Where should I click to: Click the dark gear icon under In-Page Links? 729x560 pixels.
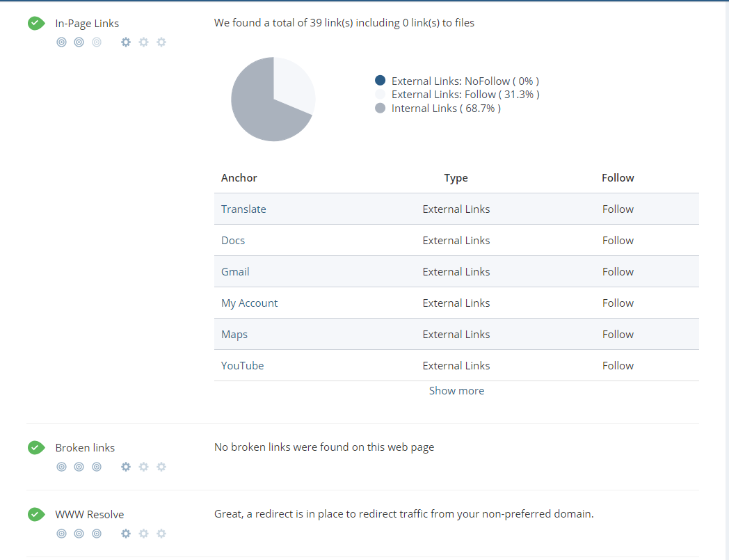coord(126,42)
